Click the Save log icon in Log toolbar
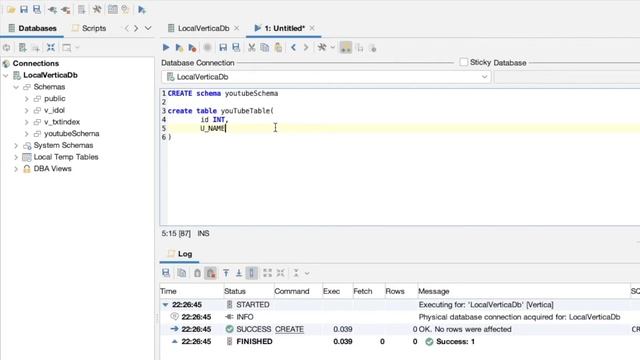This screenshot has height=360, width=640. coord(166,273)
